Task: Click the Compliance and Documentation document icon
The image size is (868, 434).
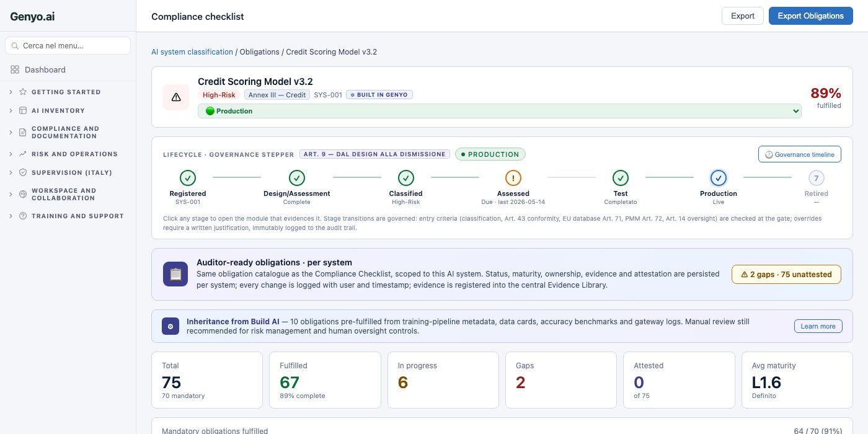Action: click(23, 133)
